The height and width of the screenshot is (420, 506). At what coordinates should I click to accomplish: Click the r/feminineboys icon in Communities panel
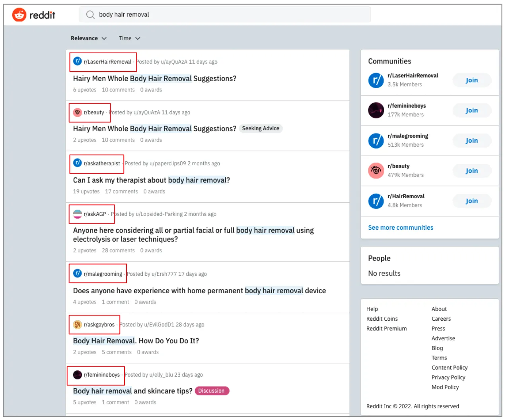[x=376, y=110]
